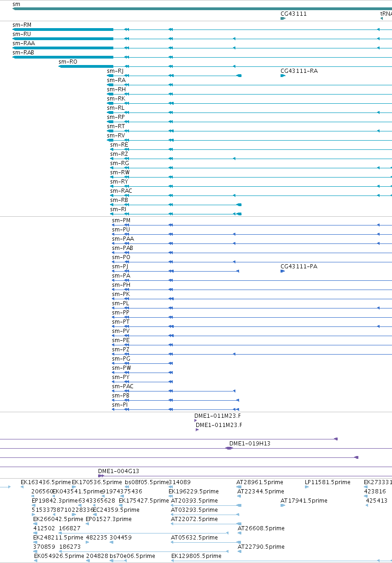Select EST label AT28961.5prime
The height and width of the screenshot is (563, 392).
(260, 482)
